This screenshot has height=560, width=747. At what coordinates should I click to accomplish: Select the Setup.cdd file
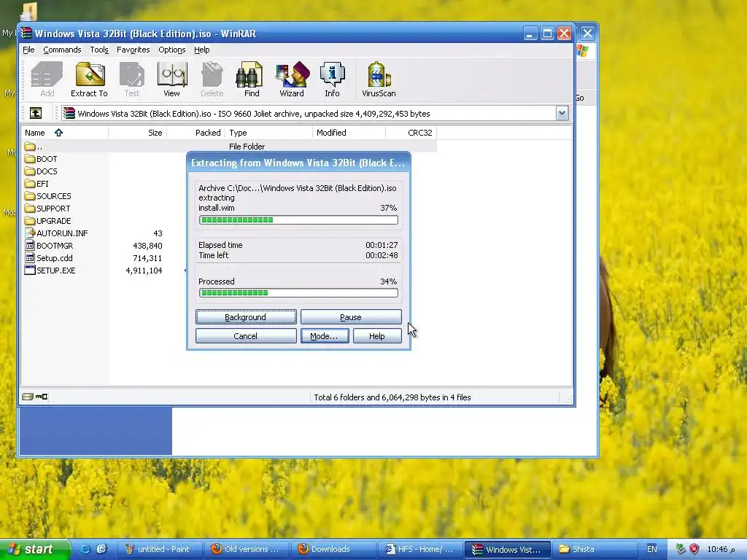[49, 258]
